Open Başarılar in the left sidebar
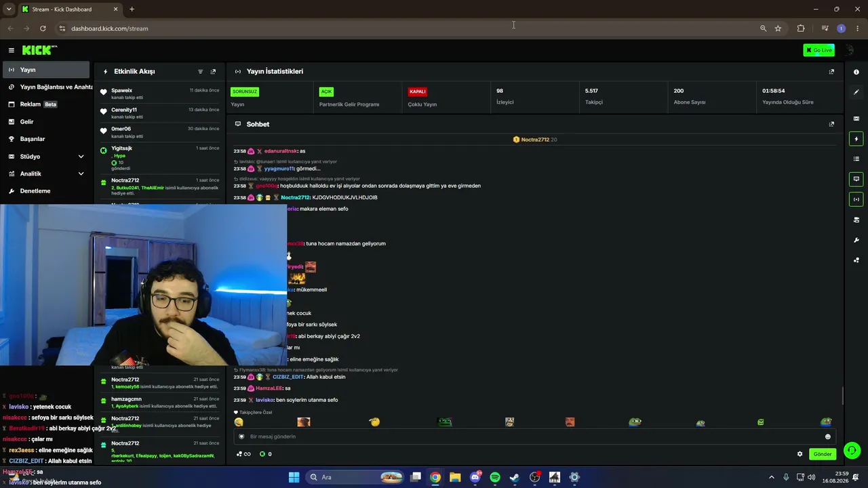This screenshot has height=488, width=868. click(x=46, y=139)
